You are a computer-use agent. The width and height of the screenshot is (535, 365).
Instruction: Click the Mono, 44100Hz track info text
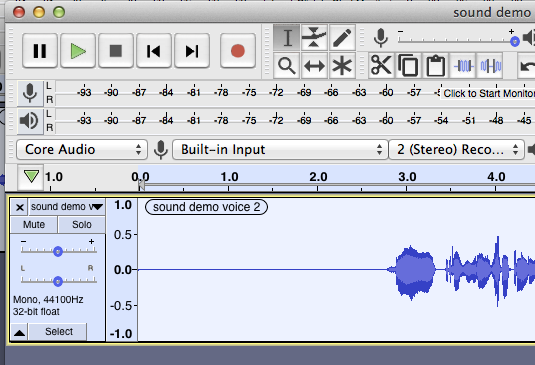[x=48, y=300]
